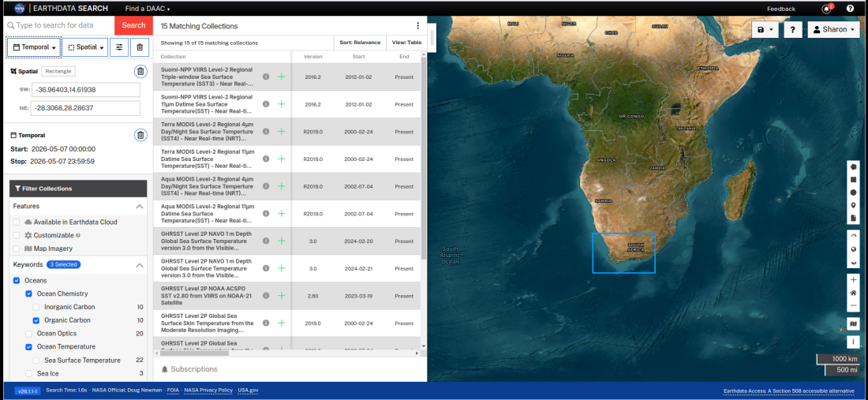Screen dimensions: 868x400
Task: Collapse Features filter section
Action: 140,207
